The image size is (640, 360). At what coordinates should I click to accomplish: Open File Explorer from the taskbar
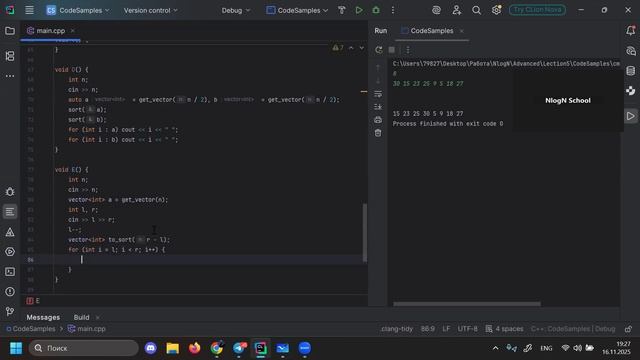click(173, 348)
